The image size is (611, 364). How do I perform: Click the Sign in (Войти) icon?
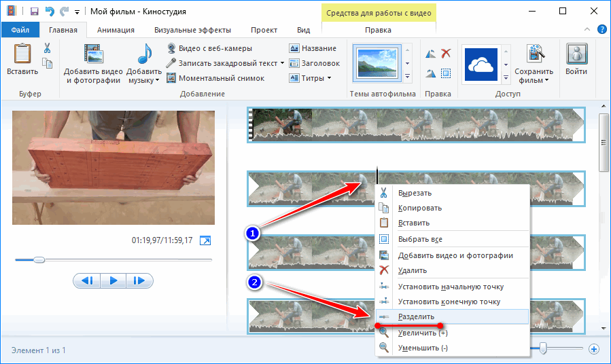point(577,54)
